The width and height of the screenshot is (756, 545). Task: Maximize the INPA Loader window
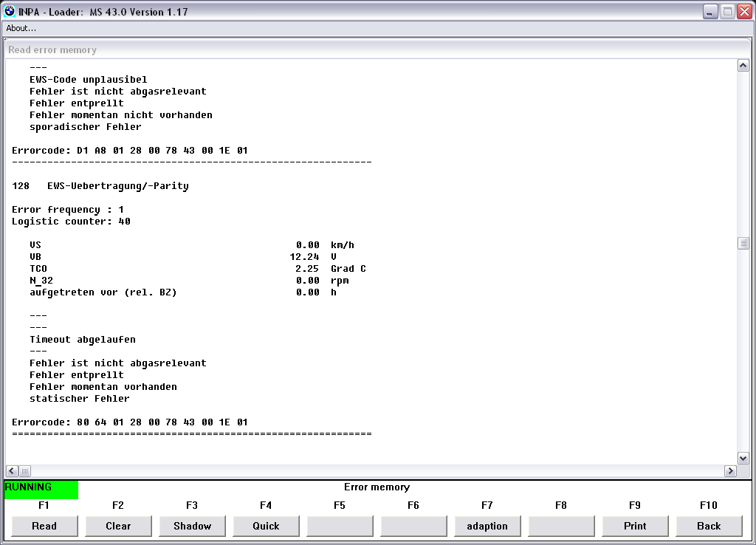click(727, 12)
